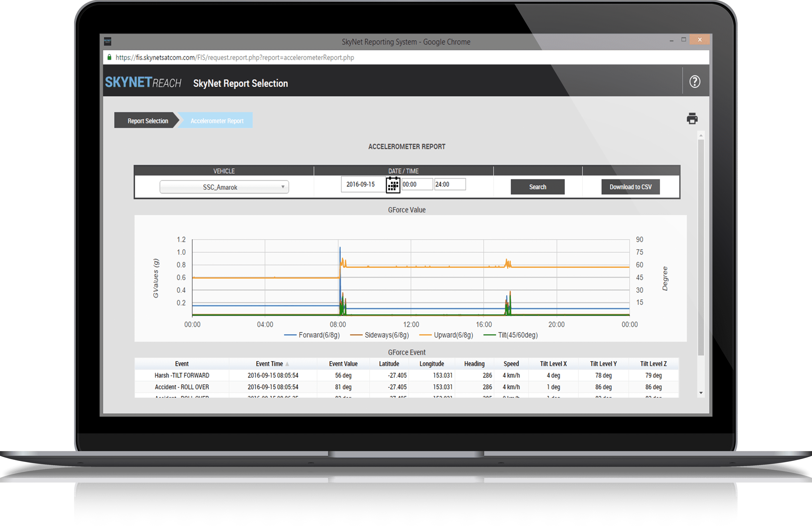
Task: Select the Harsh -TILT FORWARD event row
Action: (407, 375)
